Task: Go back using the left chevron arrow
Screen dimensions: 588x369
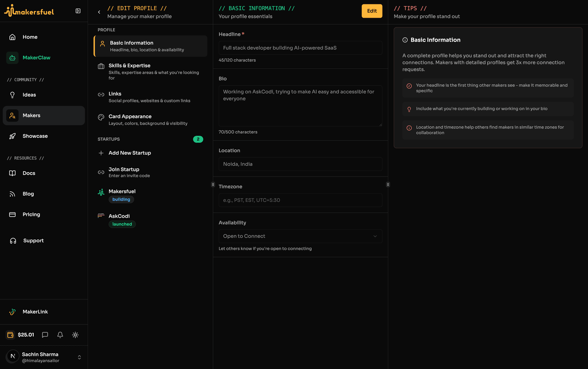Action: tap(99, 12)
